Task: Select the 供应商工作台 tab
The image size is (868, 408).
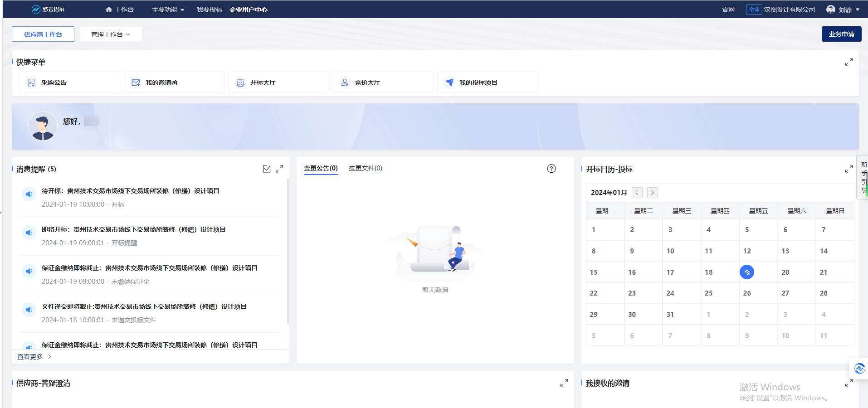Action: pos(43,34)
